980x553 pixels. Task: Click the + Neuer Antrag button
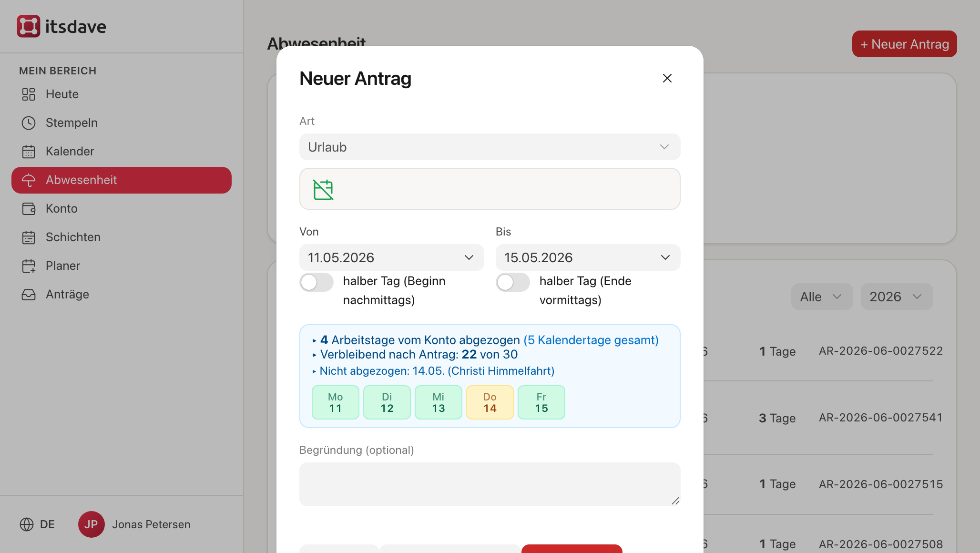click(x=904, y=44)
